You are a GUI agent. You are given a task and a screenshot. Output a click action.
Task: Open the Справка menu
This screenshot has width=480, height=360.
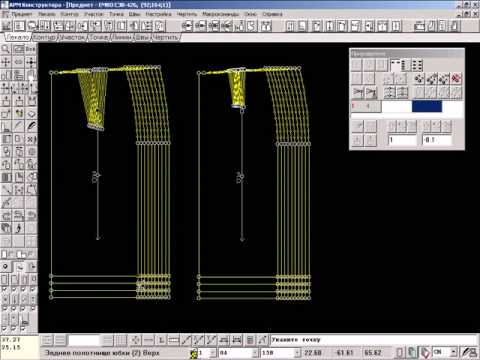[x=272, y=14]
